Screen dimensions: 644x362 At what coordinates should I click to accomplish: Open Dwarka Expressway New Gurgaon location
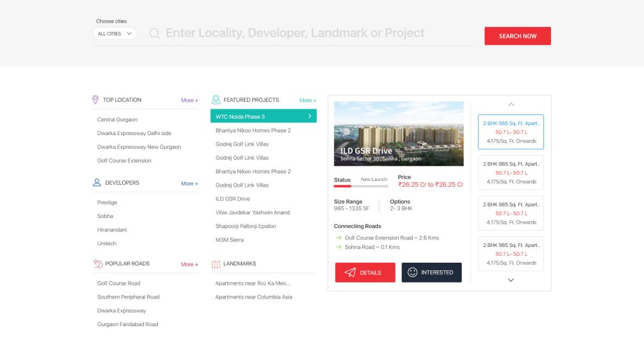tap(139, 147)
